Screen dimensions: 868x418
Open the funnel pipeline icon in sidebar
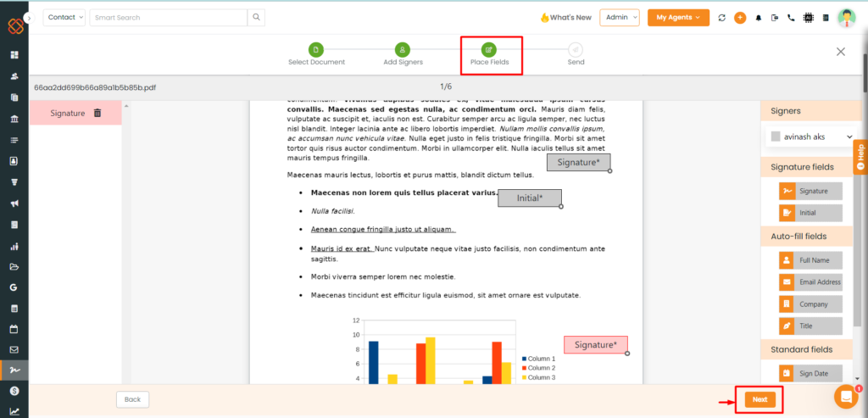coord(14,182)
